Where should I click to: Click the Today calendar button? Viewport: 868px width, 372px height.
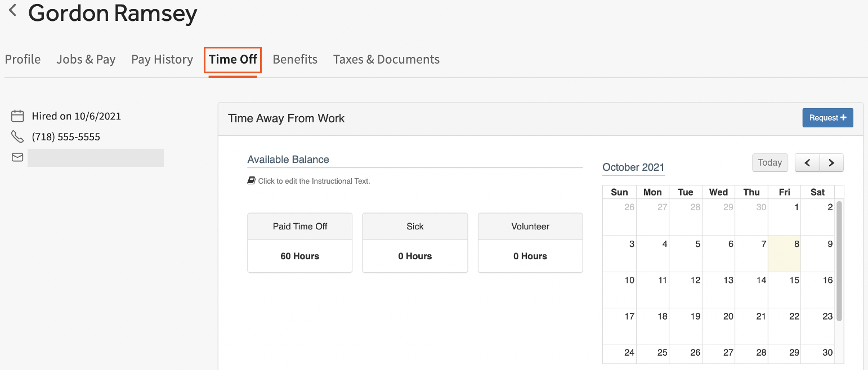point(769,163)
